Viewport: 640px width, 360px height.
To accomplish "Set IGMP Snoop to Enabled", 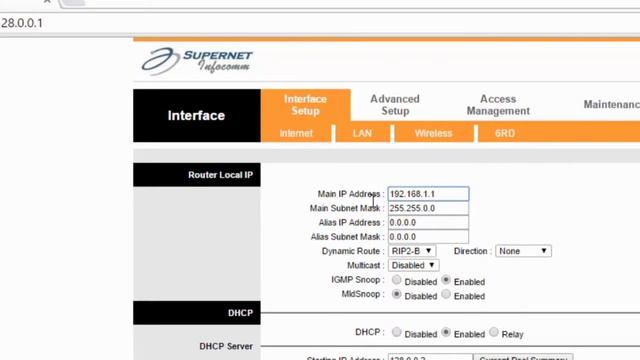I will point(446,280).
